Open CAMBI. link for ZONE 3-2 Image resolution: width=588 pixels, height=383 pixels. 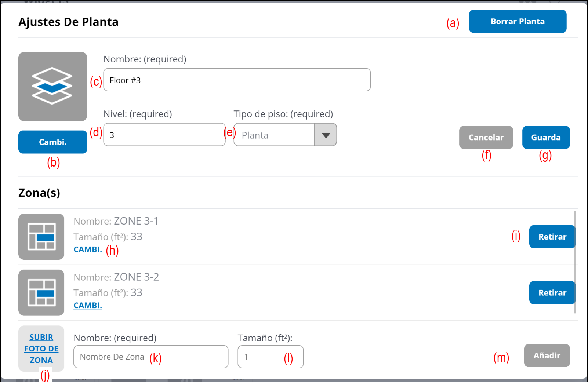88,306
